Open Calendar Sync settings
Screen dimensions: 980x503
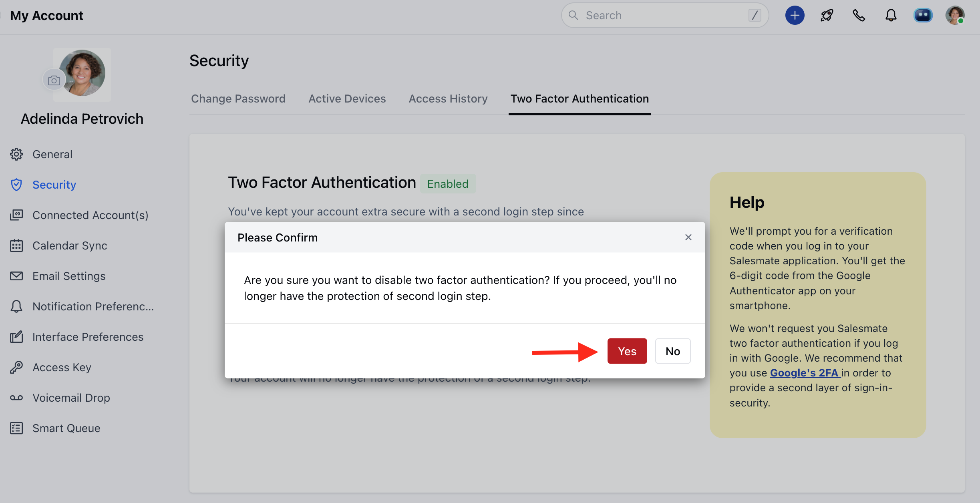(x=70, y=245)
